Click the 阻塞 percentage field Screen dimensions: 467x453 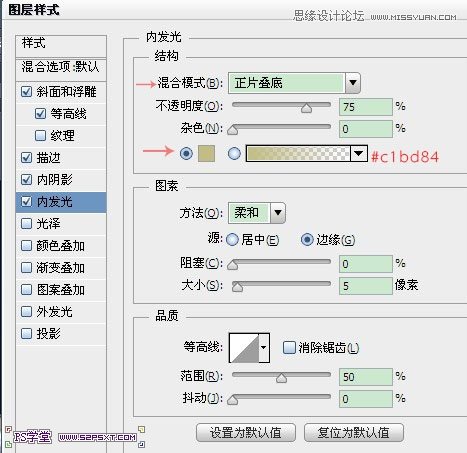click(366, 264)
